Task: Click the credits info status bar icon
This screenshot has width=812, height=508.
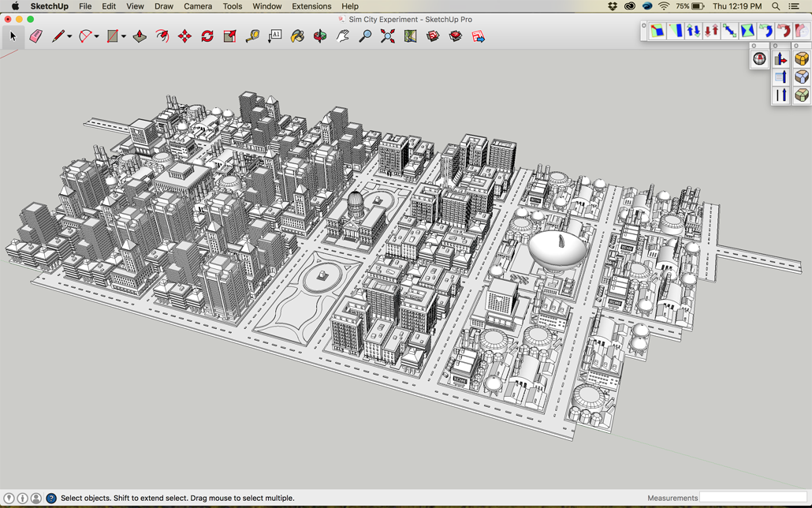Action: point(22,499)
